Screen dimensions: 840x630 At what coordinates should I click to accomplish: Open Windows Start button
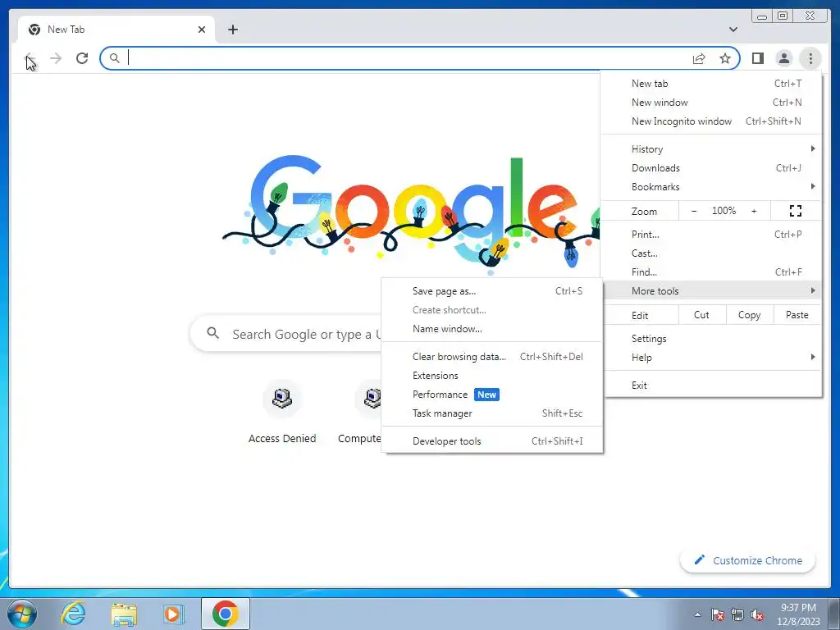(22, 614)
